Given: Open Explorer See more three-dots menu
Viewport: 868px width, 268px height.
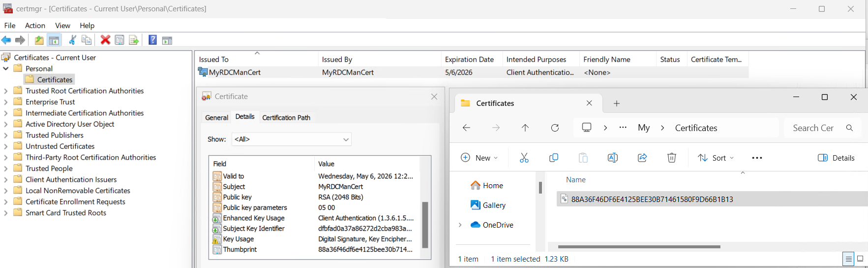Looking at the screenshot, I should (757, 158).
